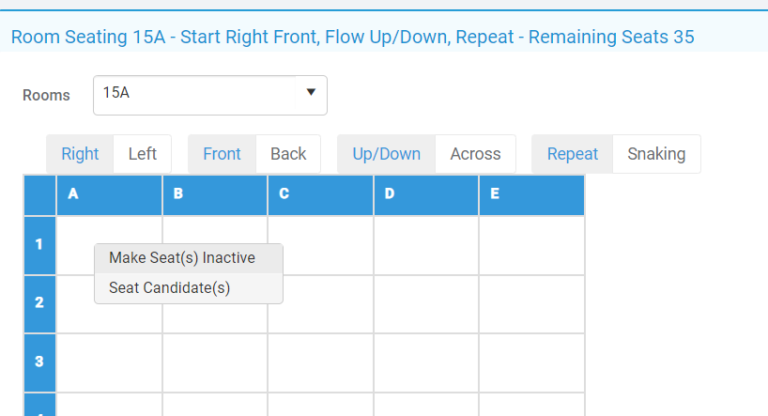The width and height of the screenshot is (768, 416).
Task: Choose Seat Candidate(s) from context menu
Action: pyautogui.click(x=169, y=288)
